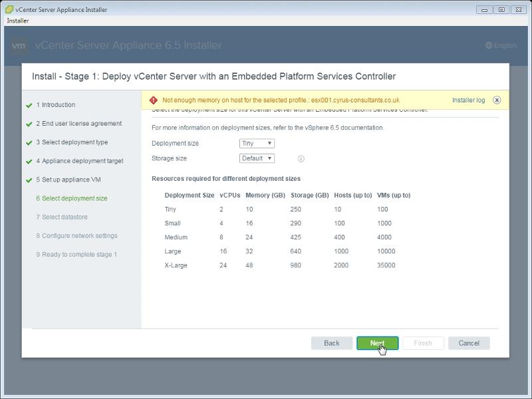Click the Large row label
Image resolution: width=532 pixels, height=399 pixels.
(173, 251)
